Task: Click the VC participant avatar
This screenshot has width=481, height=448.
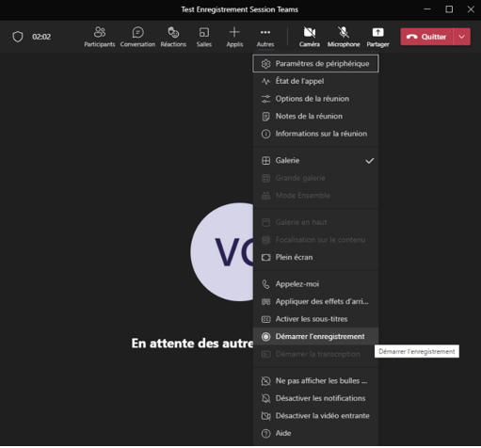Action: coord(222,252)
